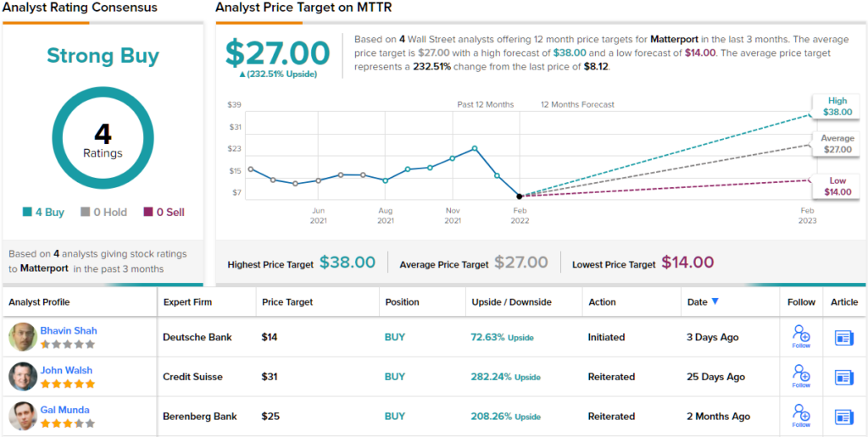Viewport: 868px width, 437px height.
Task: Open Bhavin Shah's analyst profile link
Action: pos(69,330)
